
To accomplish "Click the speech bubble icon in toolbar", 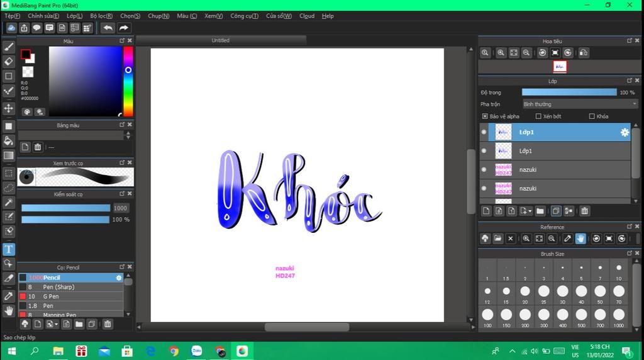I will [x=36, y=28].
